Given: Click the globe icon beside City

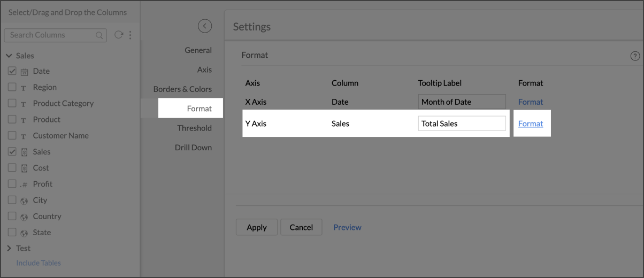Looking at the screenshot, I should 24,201.
